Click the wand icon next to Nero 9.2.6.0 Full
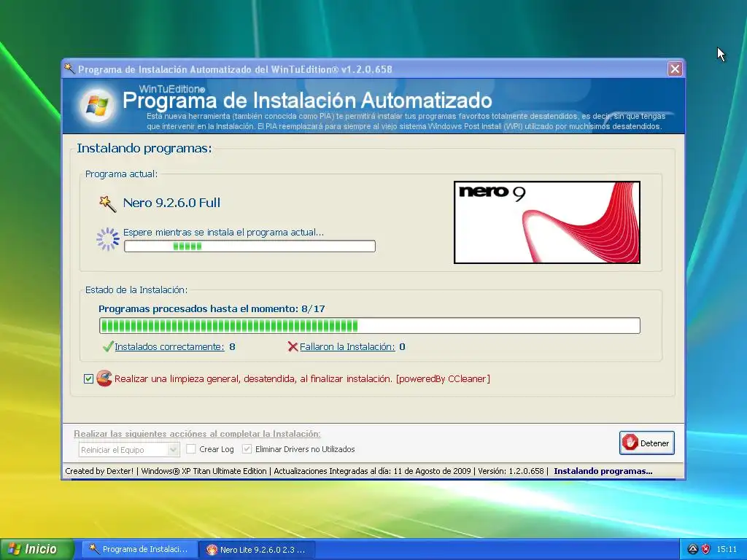 click(x=107, y=203)
